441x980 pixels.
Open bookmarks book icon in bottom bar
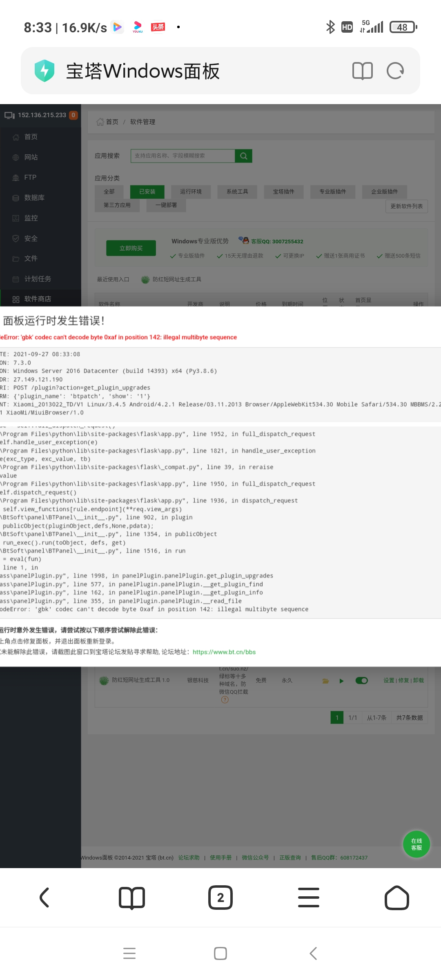click(x=132, y=898)
